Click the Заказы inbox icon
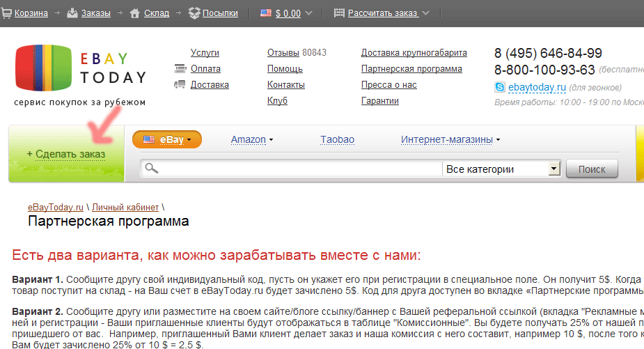The image size is (644, 349). (x=72, y=13)
